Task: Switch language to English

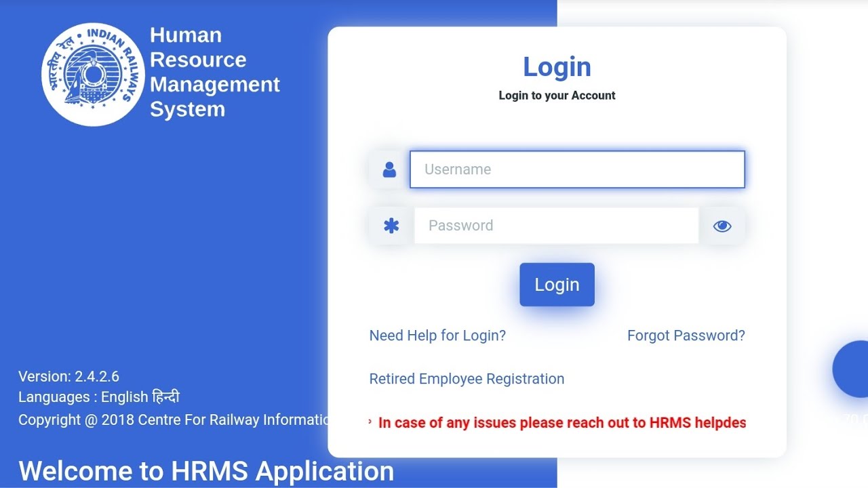Action: coord(124,397)
